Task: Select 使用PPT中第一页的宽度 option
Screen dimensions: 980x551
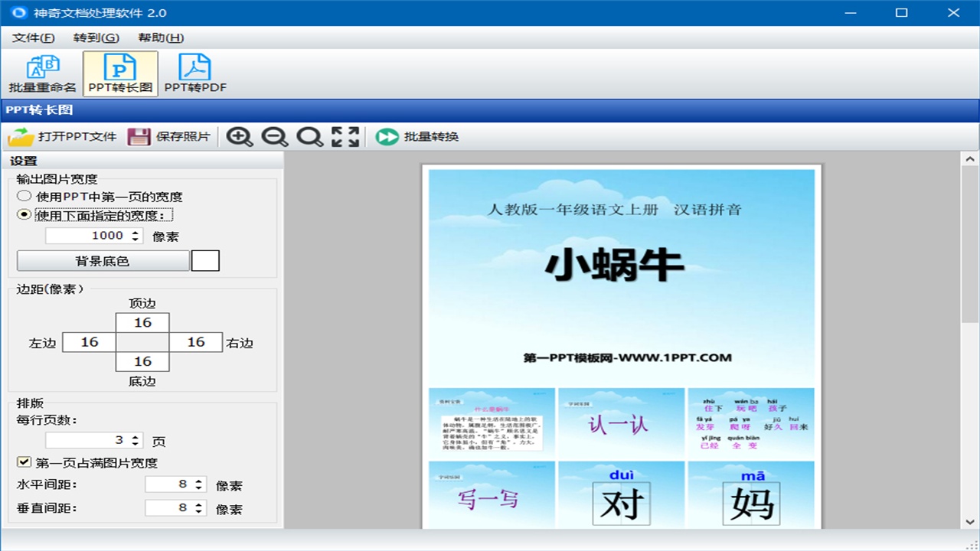Action: pyautogui.click(x=23, y=196)
